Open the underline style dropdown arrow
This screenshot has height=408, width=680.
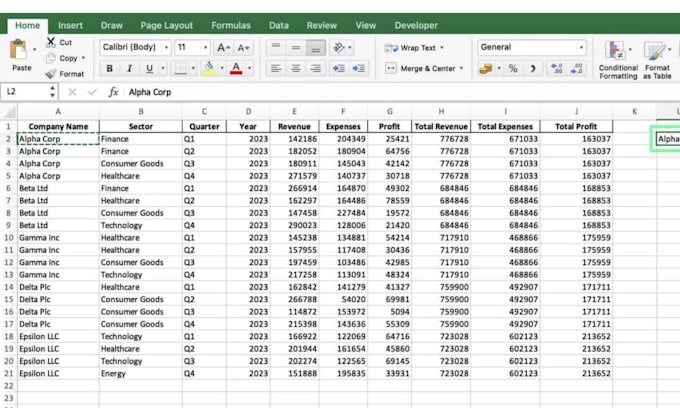click(x=163, y=68)
